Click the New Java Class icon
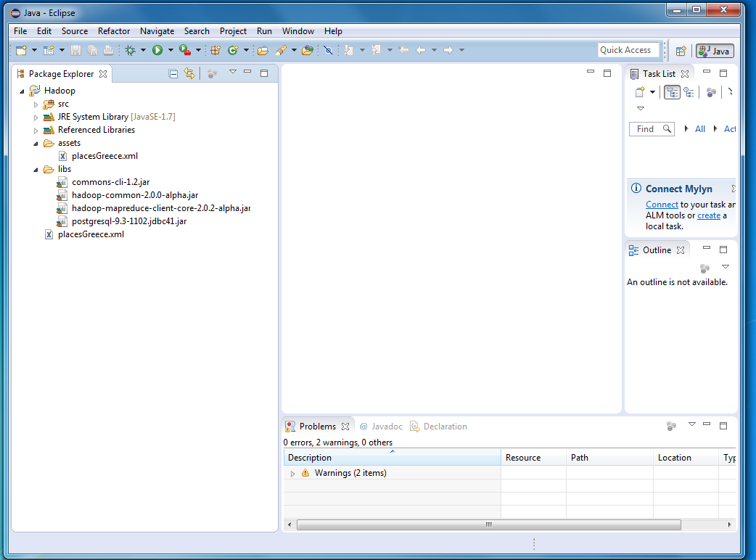This screenshot has height=560, width=756. point(233,50)
